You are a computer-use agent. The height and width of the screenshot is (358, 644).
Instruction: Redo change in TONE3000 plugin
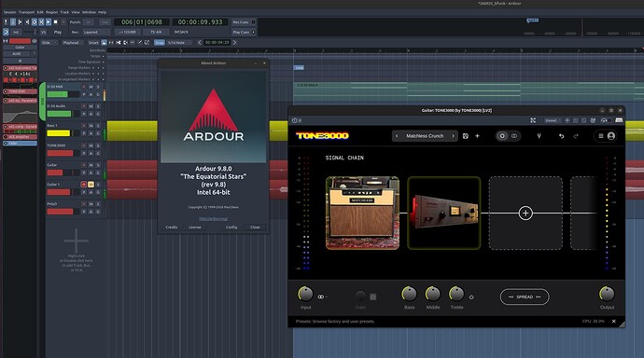576,136
